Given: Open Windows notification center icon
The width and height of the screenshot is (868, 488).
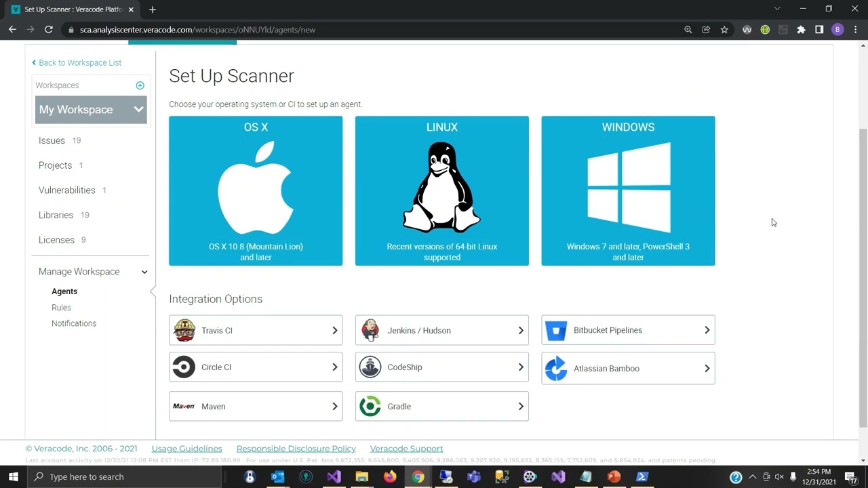Looking at the screenshot, I should (x=851, y=476).
